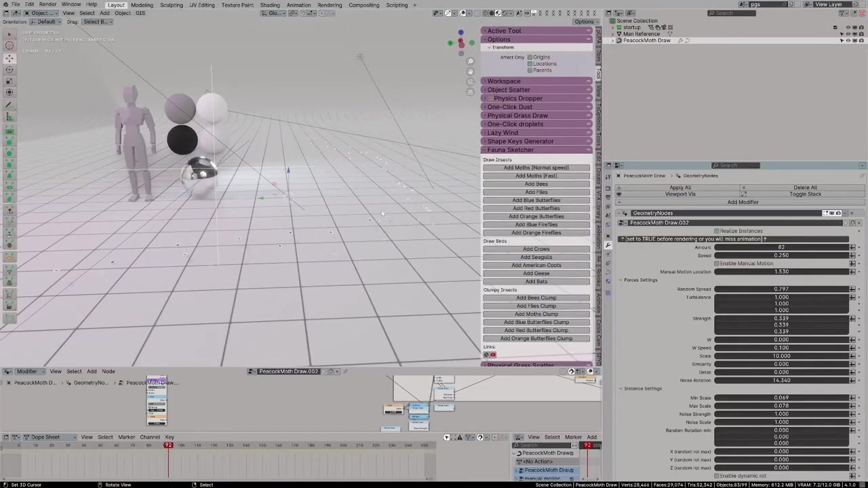Click the viewport zoom magnifier icon

click(471, 62)
